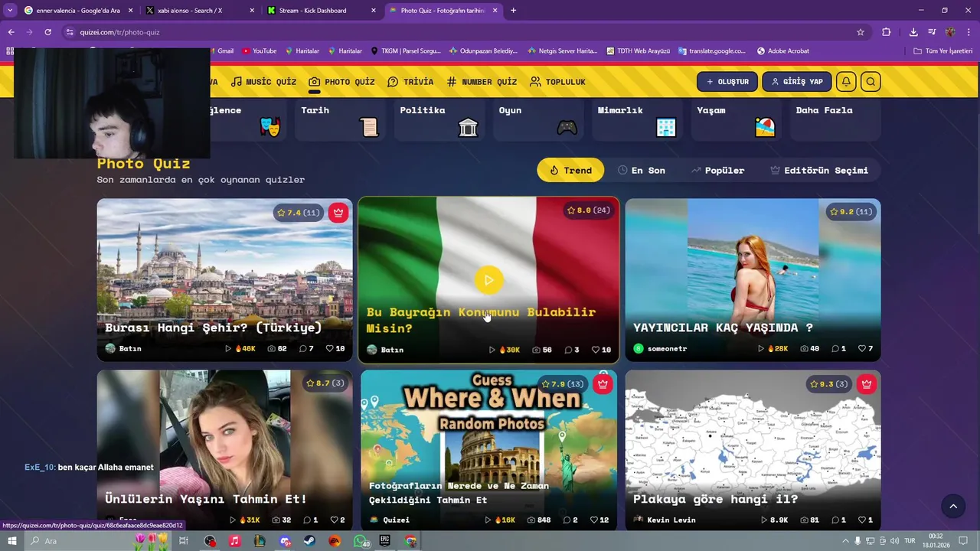Click the red crown badge on Where & When quiz
Screen dimensions: 980x551
click(x=603, y=384)
